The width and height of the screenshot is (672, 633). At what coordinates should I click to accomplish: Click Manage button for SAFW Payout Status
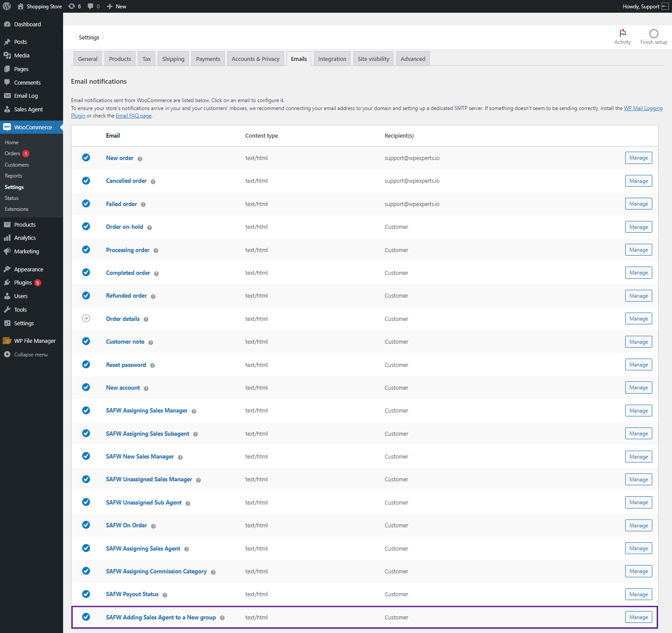click(x=638, y=594)
